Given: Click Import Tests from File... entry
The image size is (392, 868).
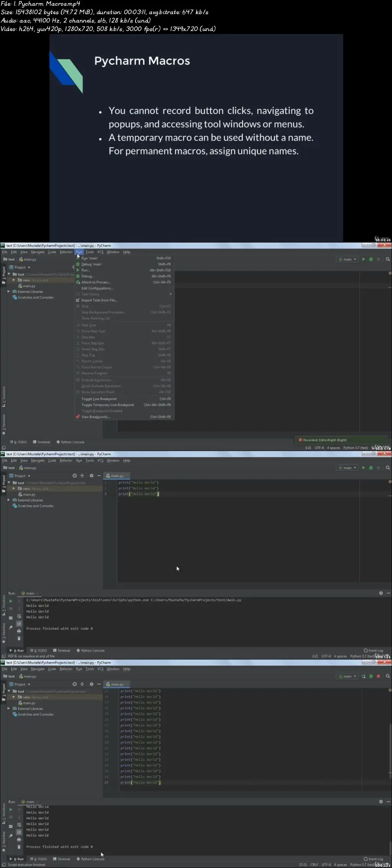Looking at the screenshot, I should (99, 300).
